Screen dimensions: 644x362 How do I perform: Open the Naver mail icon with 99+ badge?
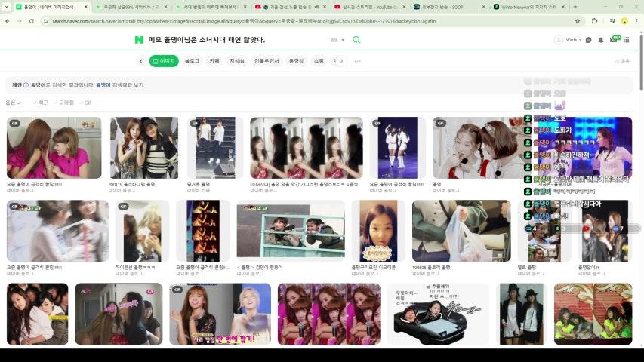[x=615, y=39]
